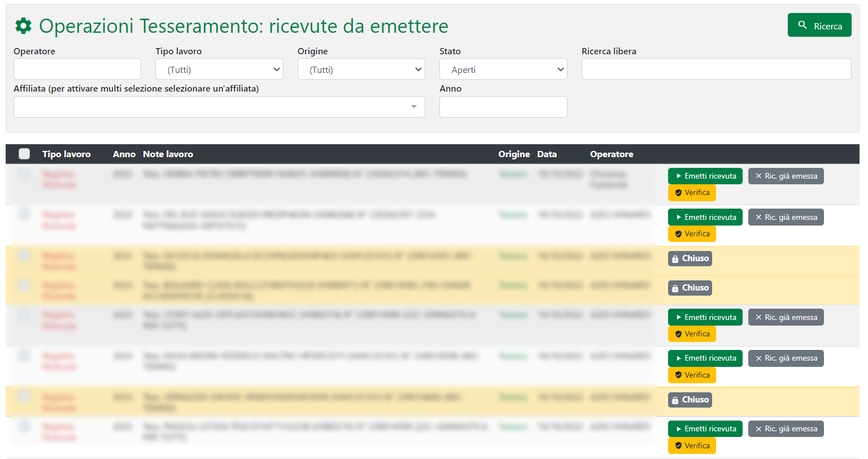This screenshot has width=868, height=459.
Task: Check the second table row's checkbox
Action: click(24, 214)
